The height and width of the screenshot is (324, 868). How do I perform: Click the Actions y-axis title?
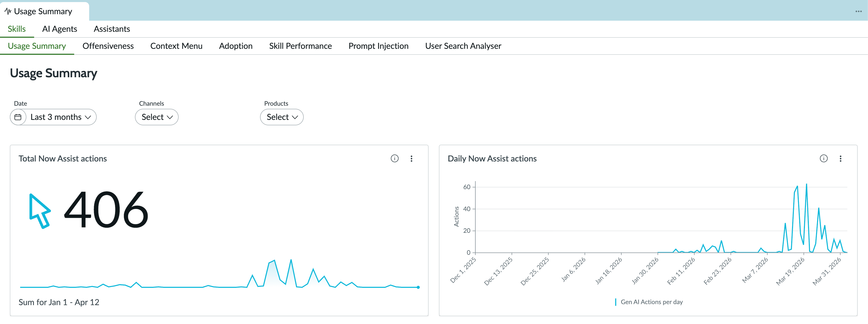[456, 217]
